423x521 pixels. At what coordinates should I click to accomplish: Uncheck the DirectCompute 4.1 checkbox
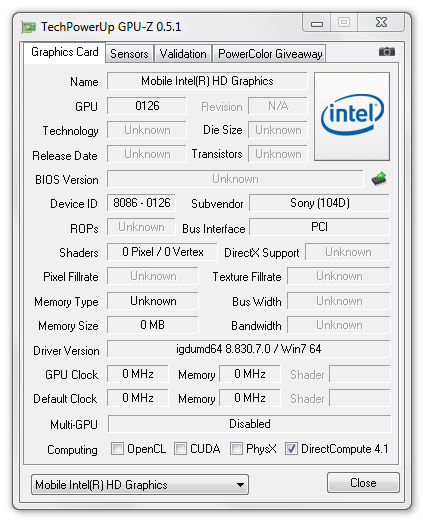point(291,449)
